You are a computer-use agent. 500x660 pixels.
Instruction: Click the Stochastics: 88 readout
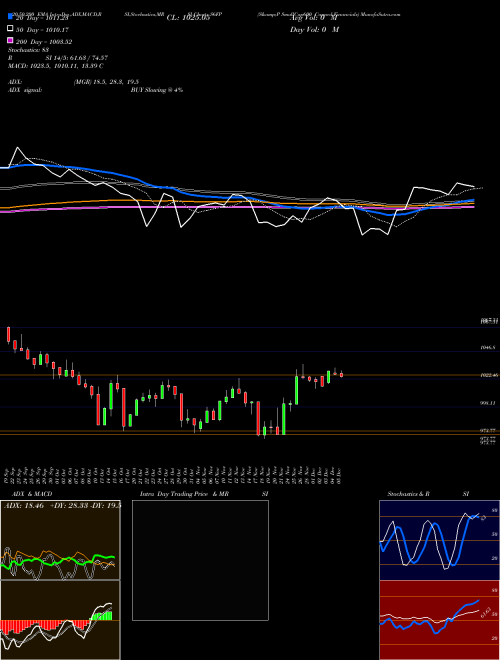[29, 50]
